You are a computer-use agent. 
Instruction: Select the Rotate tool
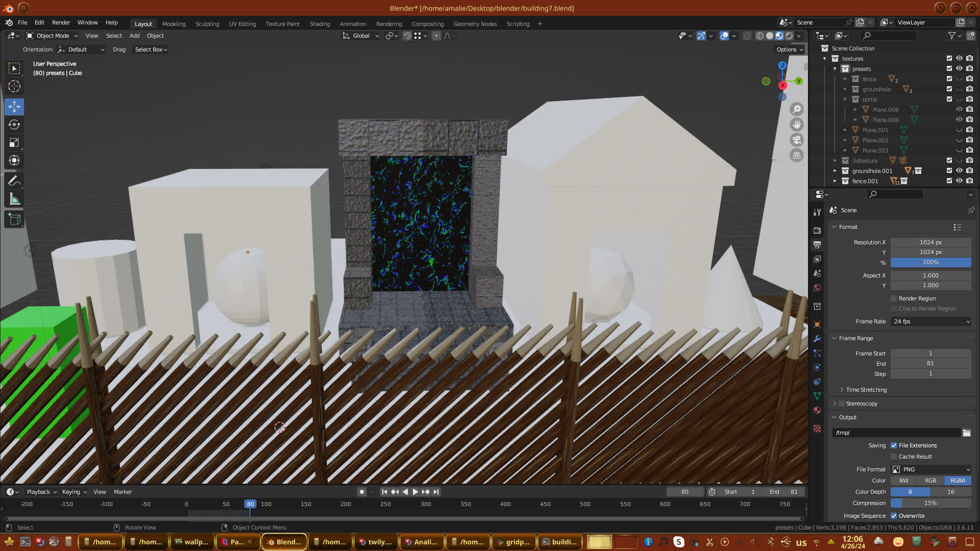[x=14, y=124]
